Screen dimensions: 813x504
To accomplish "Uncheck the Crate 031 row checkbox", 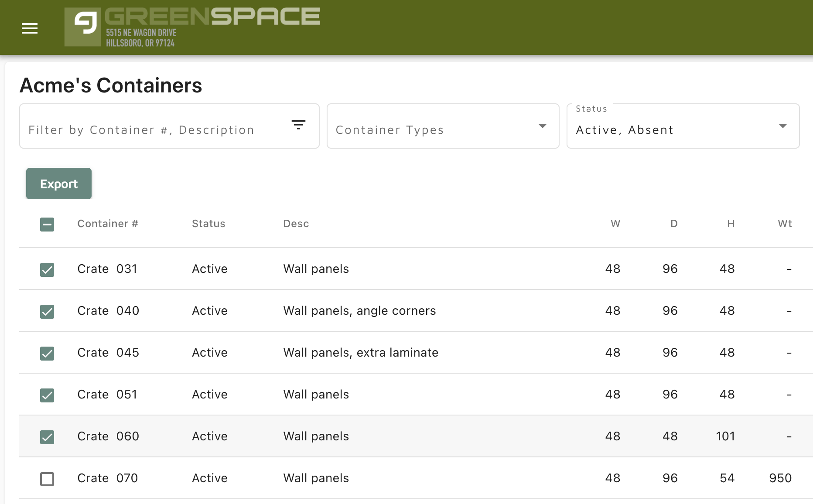I will 47,269.
